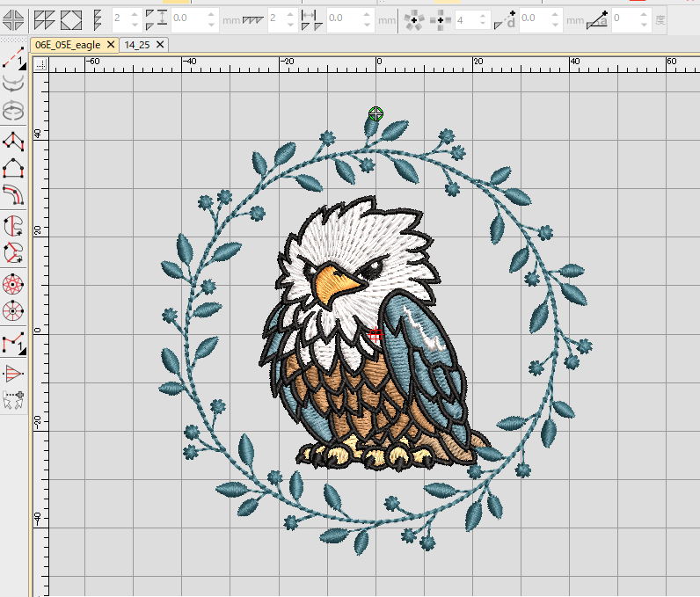Click the ruler origin box at corner

click(40, 62)
